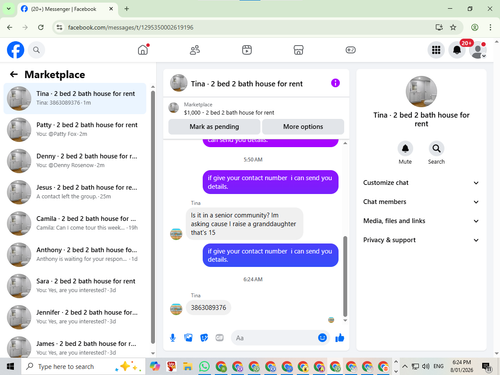Go back using the Marketplace arrow
Screen dimensions: 500x375
click(x=14, y=74)
